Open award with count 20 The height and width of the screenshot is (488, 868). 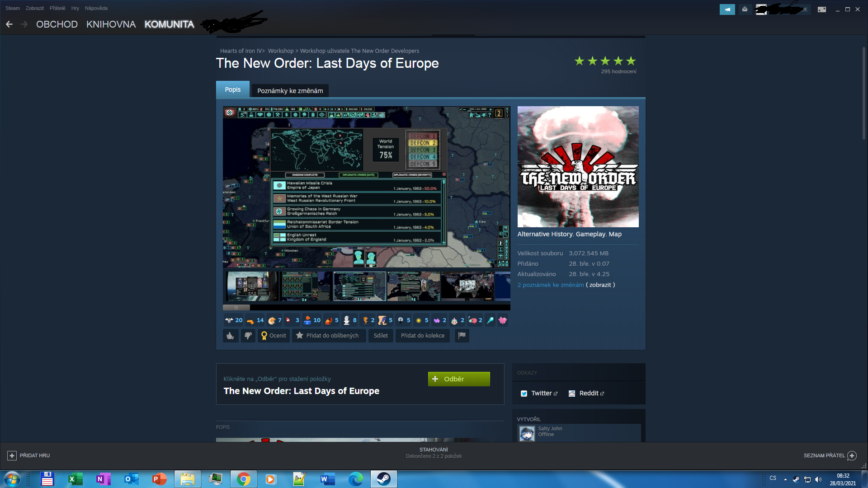tap(234, 320)
